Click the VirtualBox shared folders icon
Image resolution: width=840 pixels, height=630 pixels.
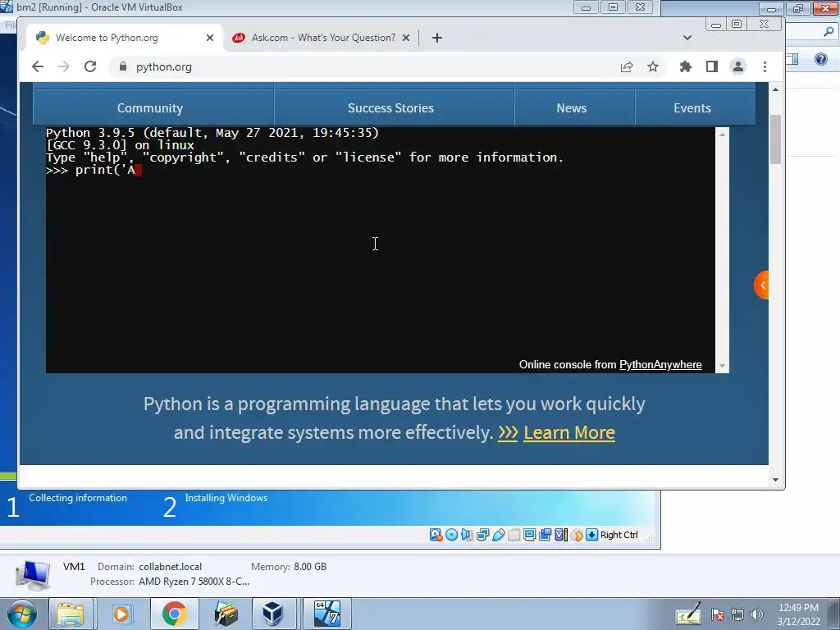(514, 535)
